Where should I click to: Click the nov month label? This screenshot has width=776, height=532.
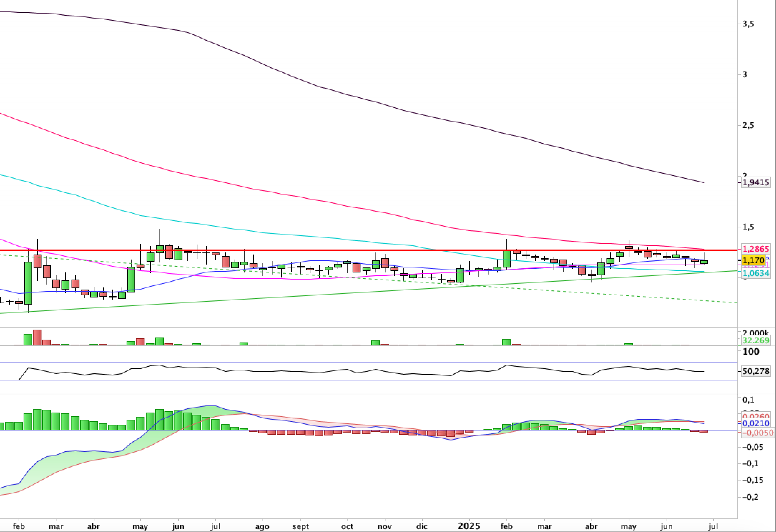[x=385, y=527]
